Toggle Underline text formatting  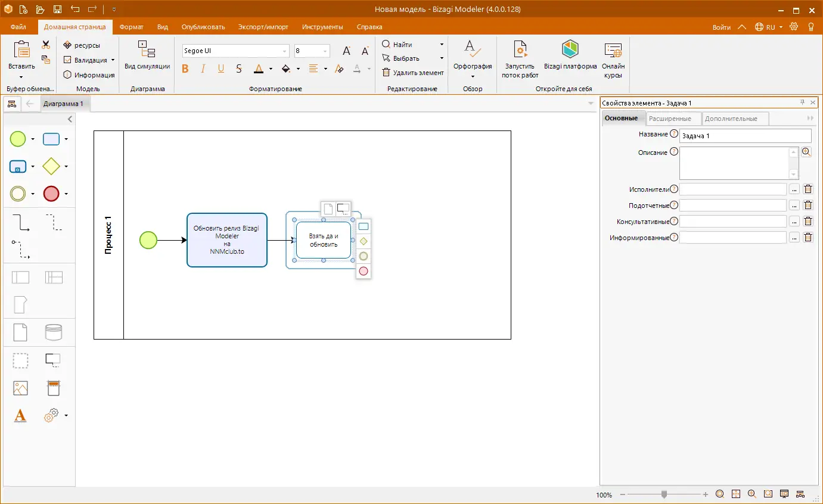[x=221, y=69]
